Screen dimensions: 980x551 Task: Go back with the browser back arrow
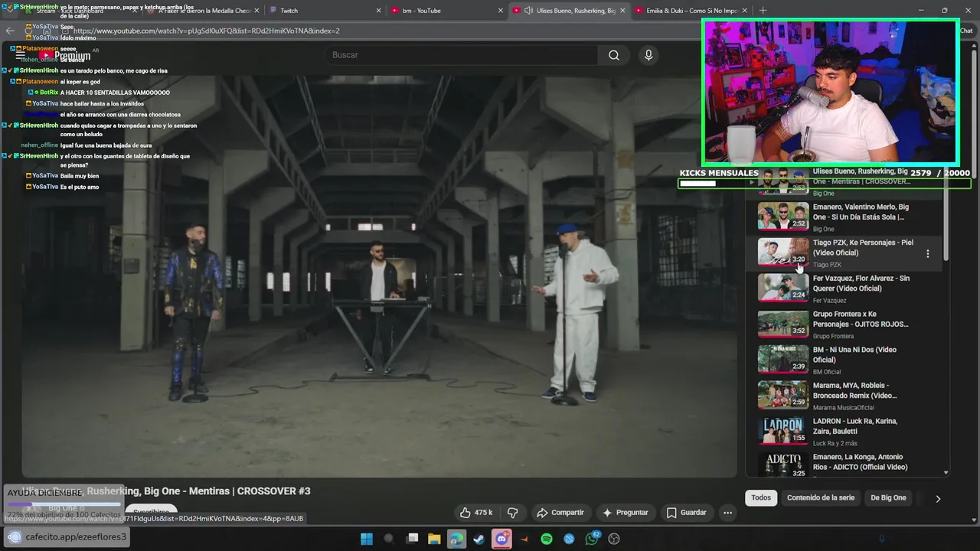click(10, 31)
